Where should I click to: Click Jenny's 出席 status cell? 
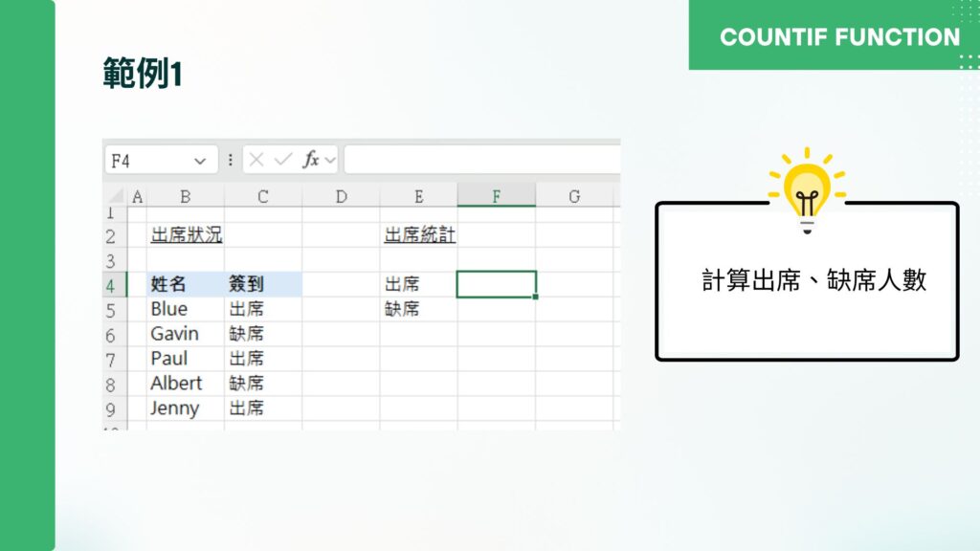pyautogui.click(x=263, y=408)
